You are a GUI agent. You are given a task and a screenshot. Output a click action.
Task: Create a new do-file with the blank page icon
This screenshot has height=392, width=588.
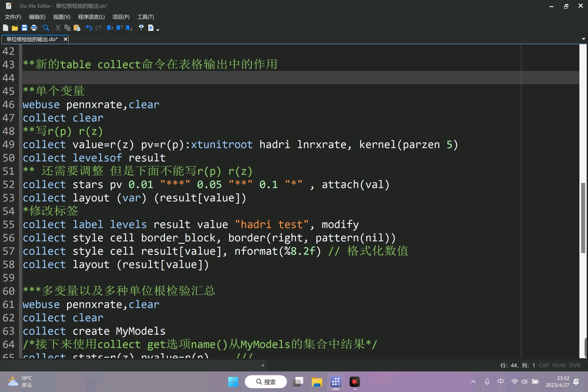tap(6, 28)
